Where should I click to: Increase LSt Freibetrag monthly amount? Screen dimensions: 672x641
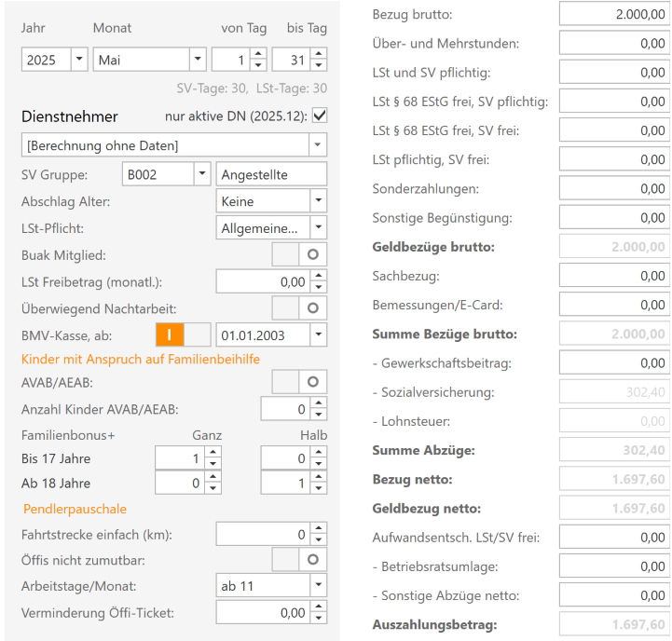319,276
